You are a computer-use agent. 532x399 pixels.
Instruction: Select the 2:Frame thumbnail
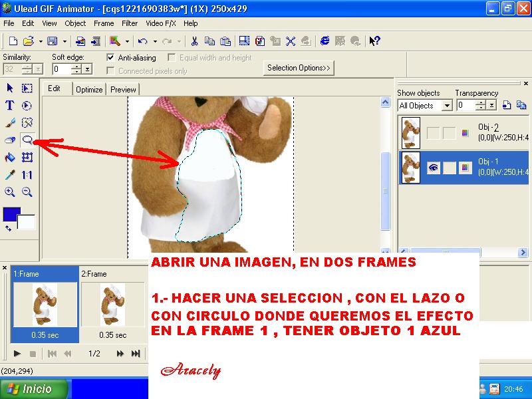[112, 305]
